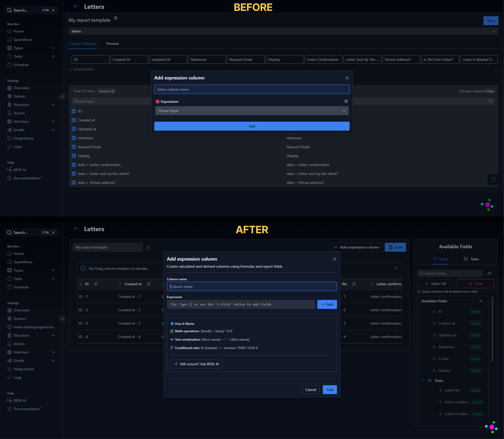Expand Types chevron in the AFTER sidebar
The height and width of the screenshot is (439, 504).
[x=53, y=270]
